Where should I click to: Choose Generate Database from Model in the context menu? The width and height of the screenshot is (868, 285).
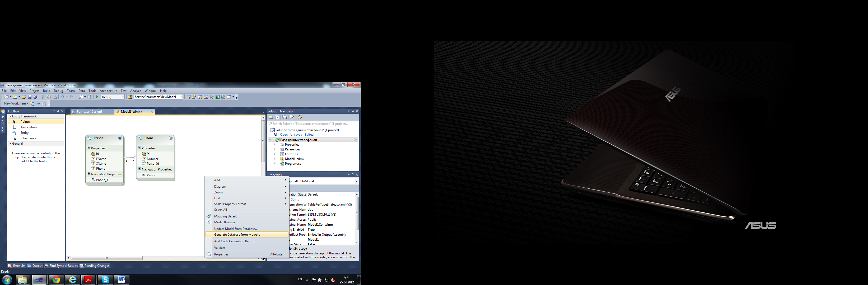[247, 235]
